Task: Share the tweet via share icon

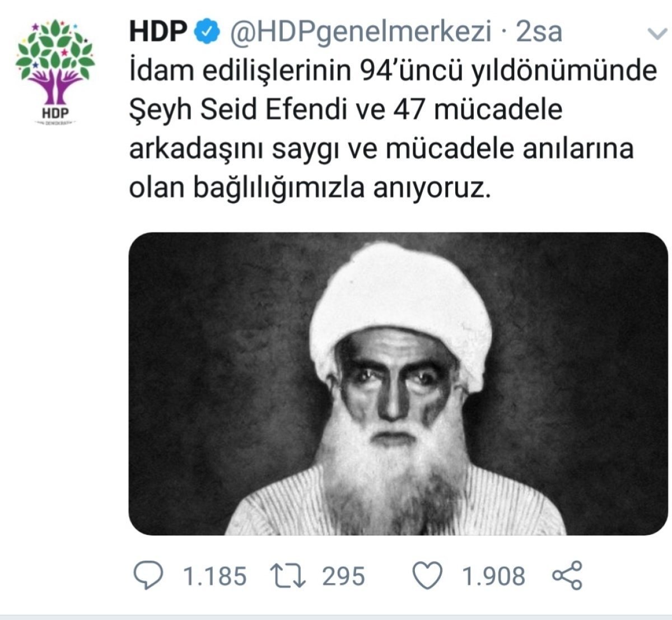Action: click(x=567, y=576)
